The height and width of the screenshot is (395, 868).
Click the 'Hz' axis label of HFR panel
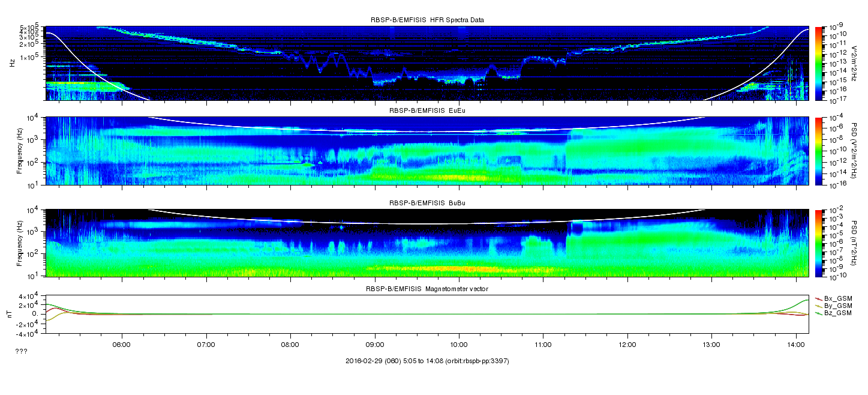(13, 62)
